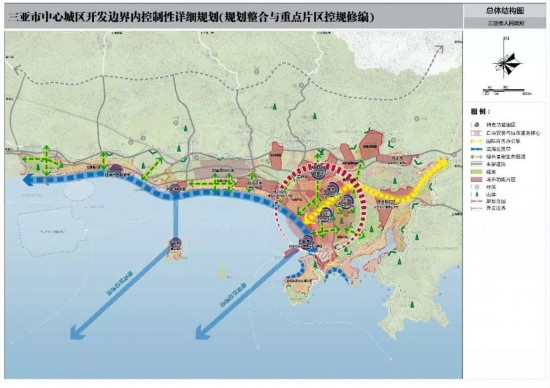Click the purple node icon on the offshore island
550x388 pixels.
175,242
